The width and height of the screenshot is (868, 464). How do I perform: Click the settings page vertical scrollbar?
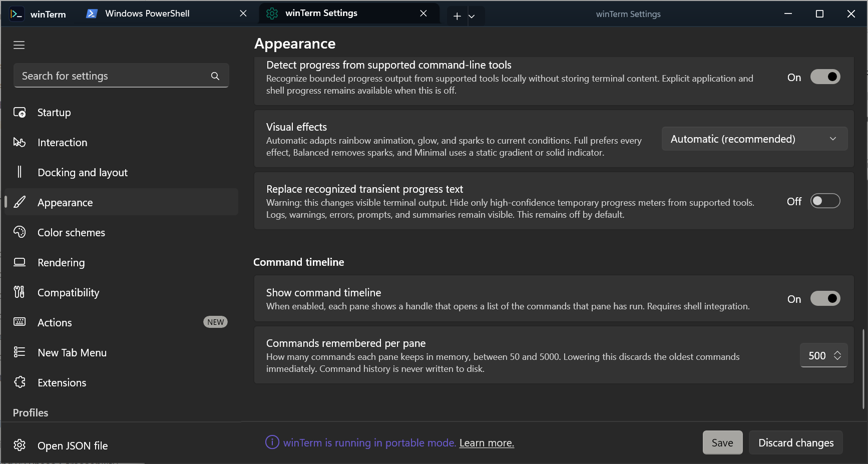[863, 369]
